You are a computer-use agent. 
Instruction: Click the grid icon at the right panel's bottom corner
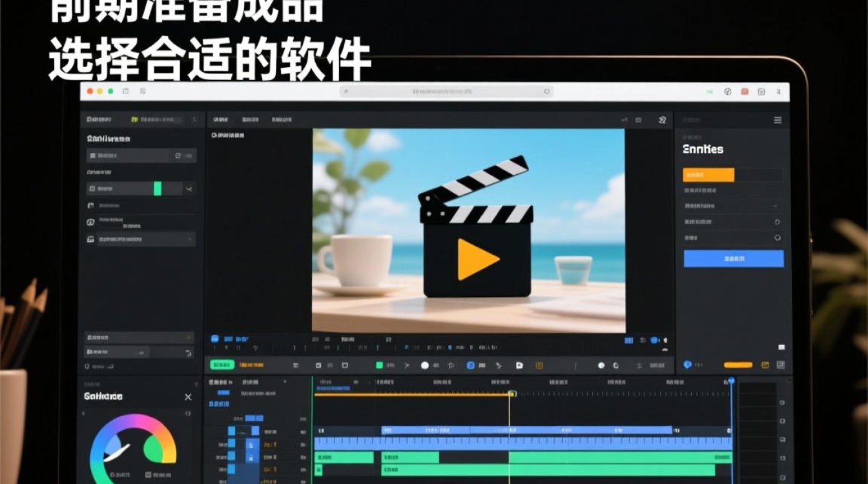click(x=781, y=365)
